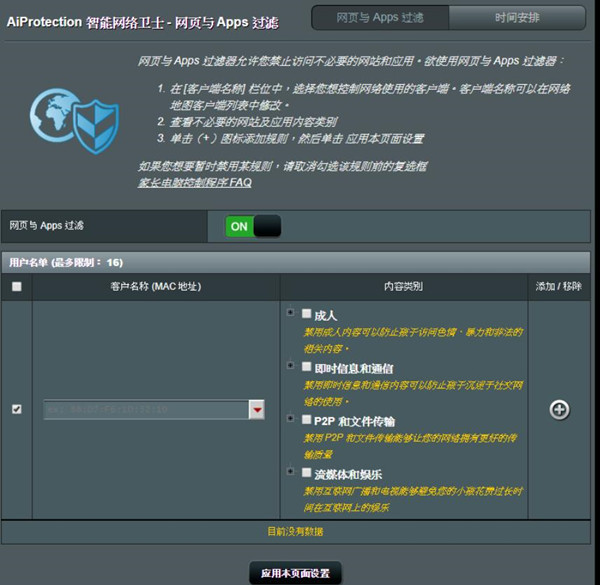Expand the 即时信息和通信 category tree
This screenshot has height=585, width=600.
click(290, 367)
